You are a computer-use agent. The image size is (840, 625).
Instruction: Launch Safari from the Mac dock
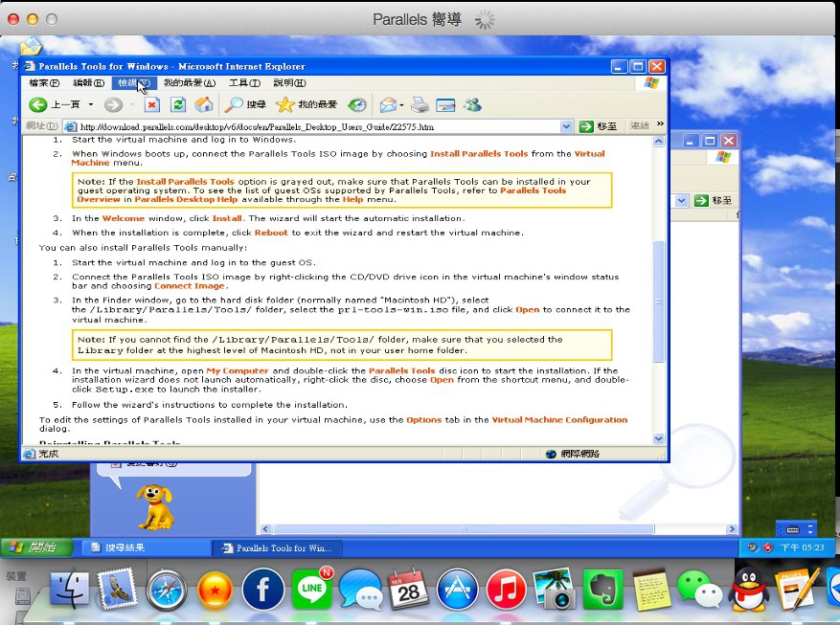coord(167,590)
